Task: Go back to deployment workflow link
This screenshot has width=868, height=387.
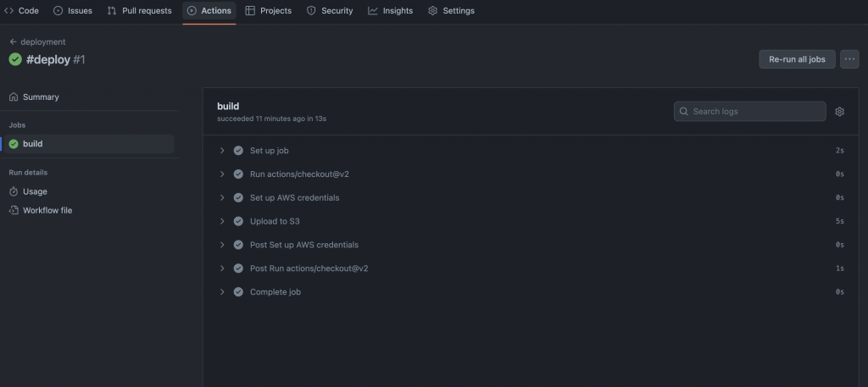Action: 42,42
